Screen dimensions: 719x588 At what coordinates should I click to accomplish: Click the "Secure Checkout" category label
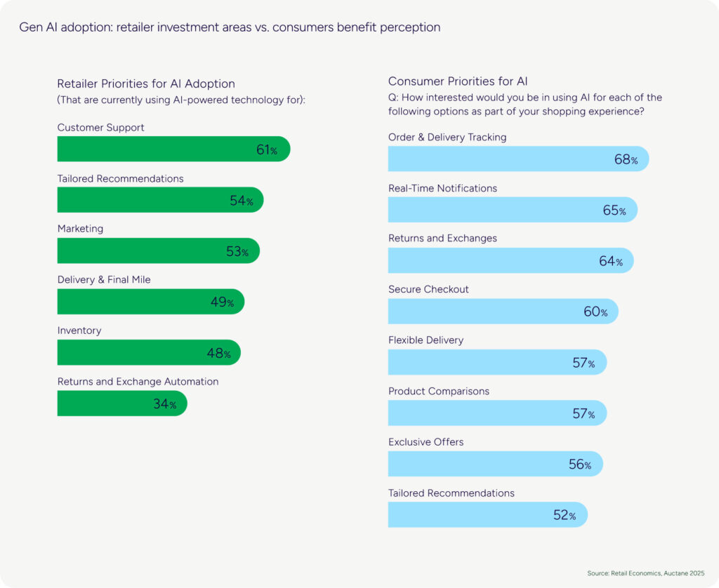point(428,289)
